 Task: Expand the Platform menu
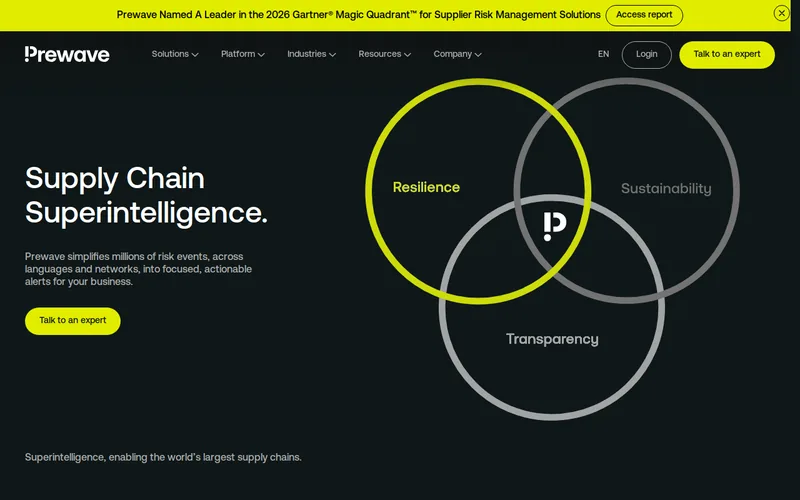tap(242, 54)
